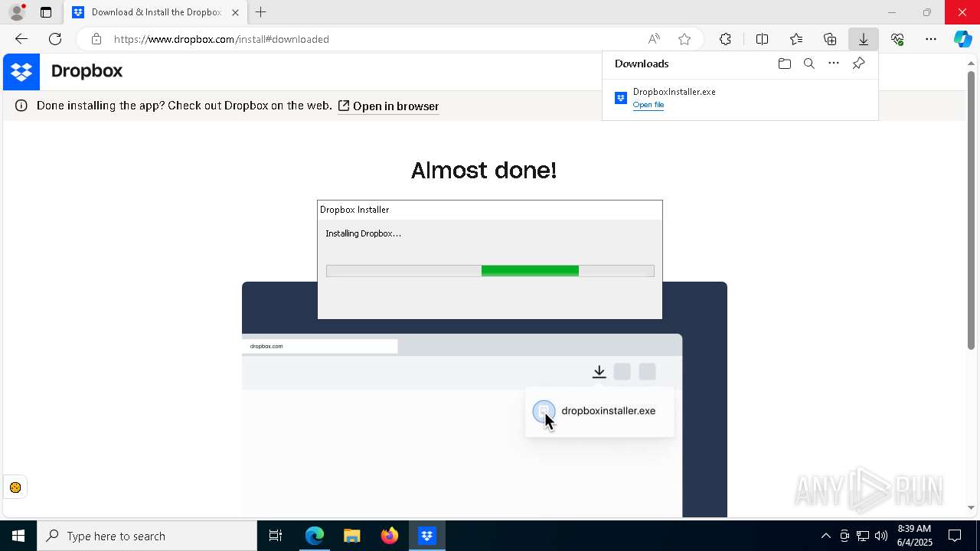The height and width of the screenshot is (551, 980).
Task: Open network status icon
Action: click(x=863, y=536)
